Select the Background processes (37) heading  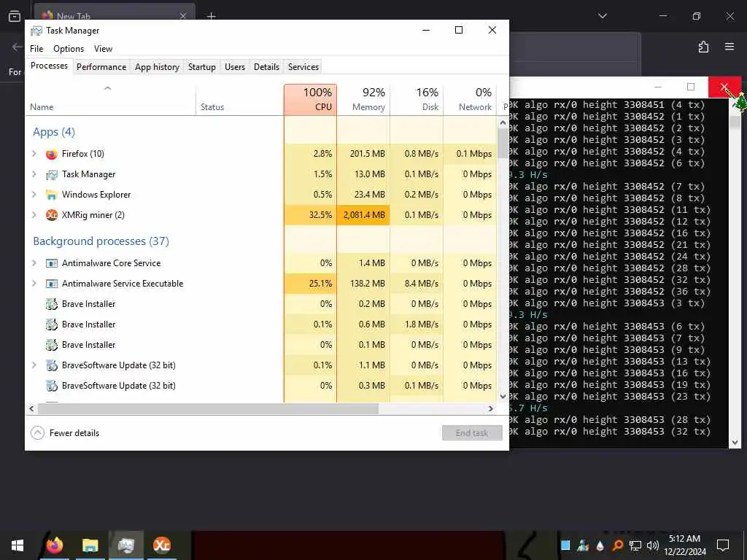pyautogui.click(x=101, y=241)
